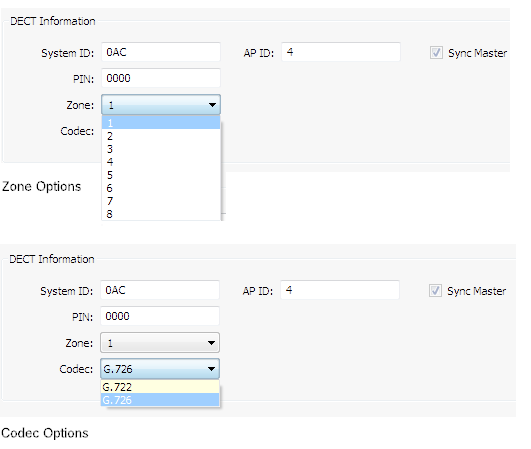Click the upper System ID field
This screenshot has height=449, width=531.
click(x=161, y=52)
